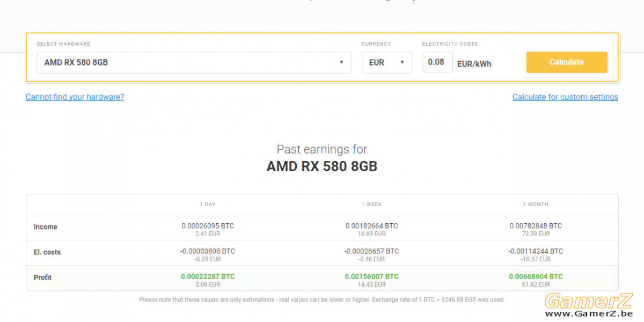Select electricity cost -0.00114244 BTC
The height and width of the screenshot is (322, 644).
click(x=536, y=251)
